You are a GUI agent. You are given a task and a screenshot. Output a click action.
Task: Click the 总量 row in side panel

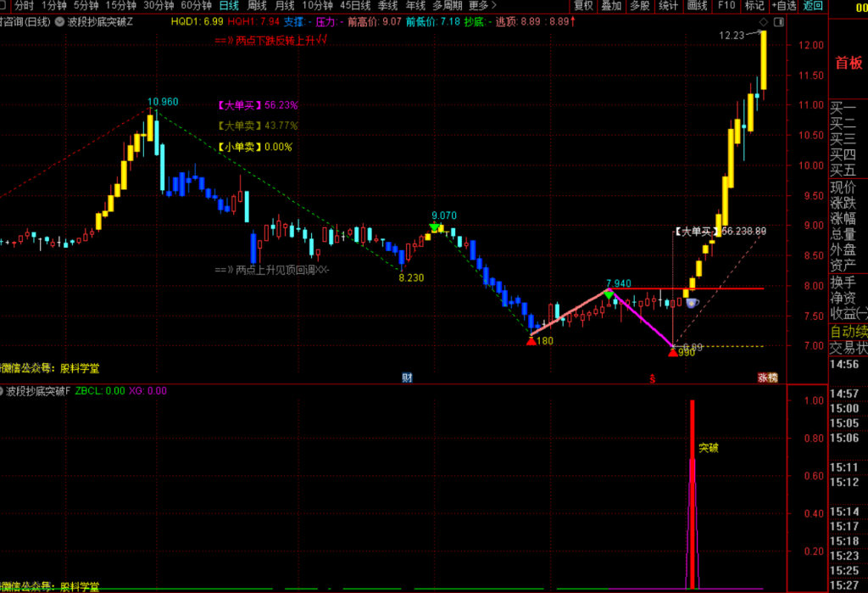point(843,234)
